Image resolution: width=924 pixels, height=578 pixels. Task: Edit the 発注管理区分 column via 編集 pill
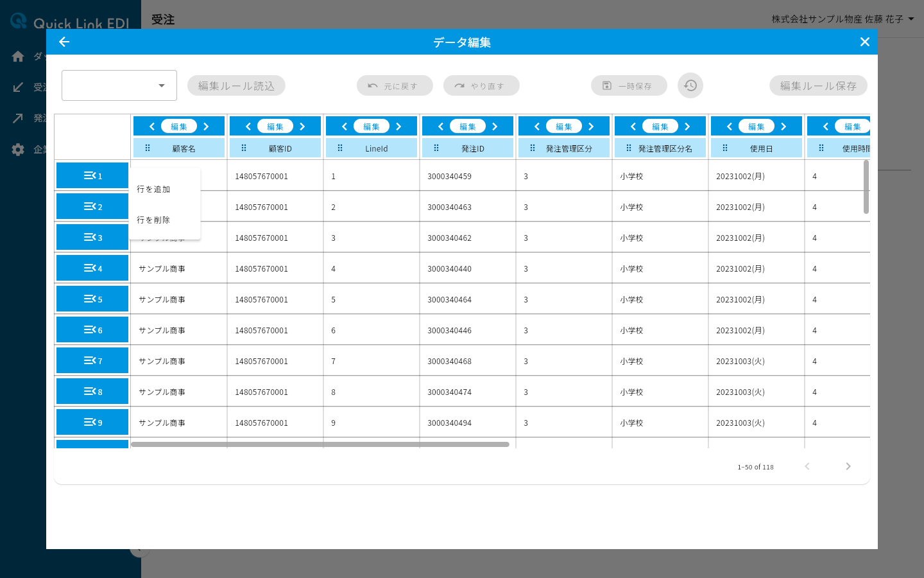564,127
